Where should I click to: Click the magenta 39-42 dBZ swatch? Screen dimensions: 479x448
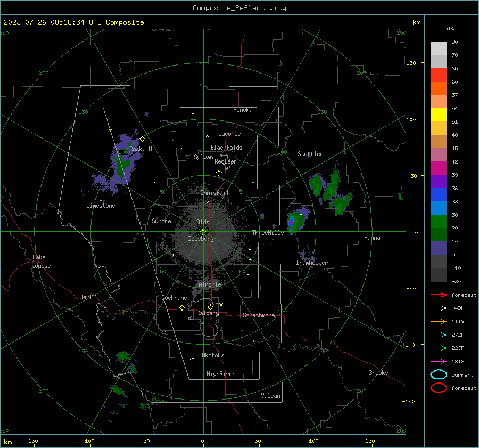pyautogui.click(x=439, y=168)
